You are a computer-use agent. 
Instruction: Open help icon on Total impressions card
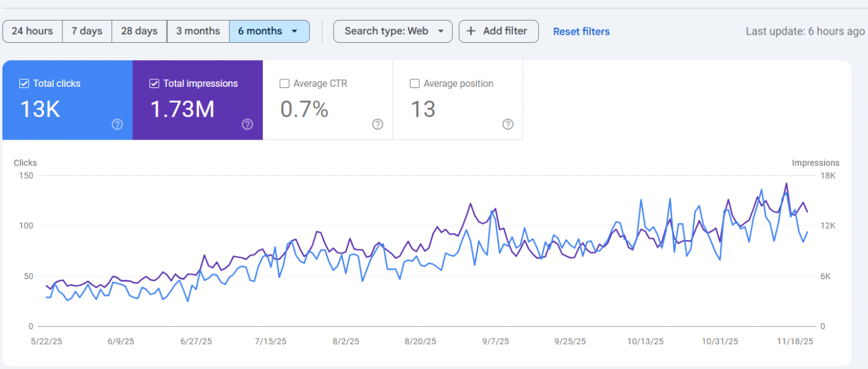click(x=247, y=124)
